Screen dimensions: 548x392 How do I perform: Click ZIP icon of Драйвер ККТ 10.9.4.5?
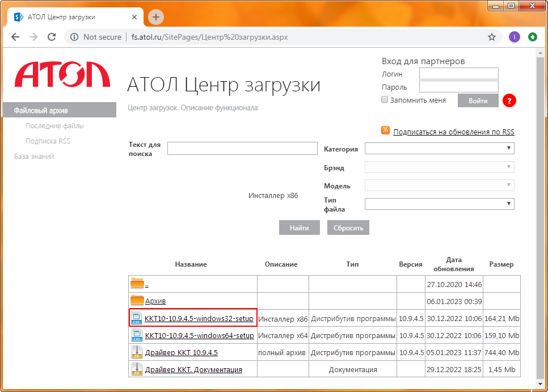(x=137, y=352)
